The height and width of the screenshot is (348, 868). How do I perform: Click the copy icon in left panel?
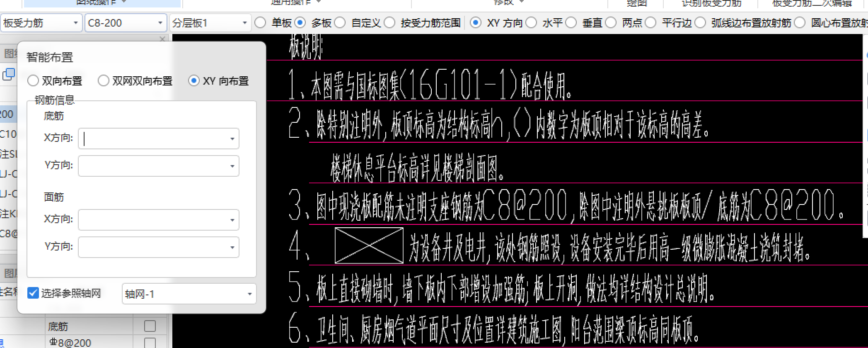tap(9, 74)
